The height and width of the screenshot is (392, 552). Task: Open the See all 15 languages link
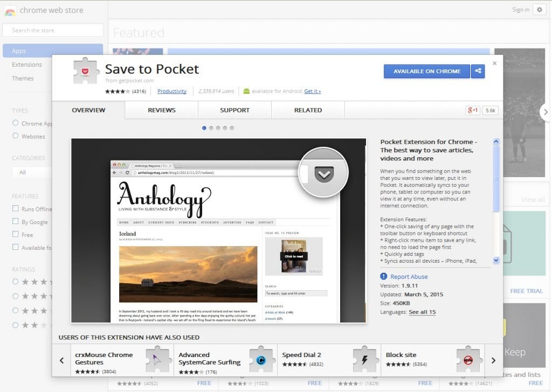(422, 312)
